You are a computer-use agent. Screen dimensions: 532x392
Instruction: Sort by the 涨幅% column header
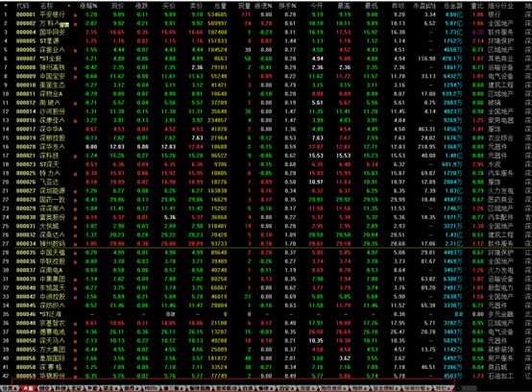tap(89, 6)
